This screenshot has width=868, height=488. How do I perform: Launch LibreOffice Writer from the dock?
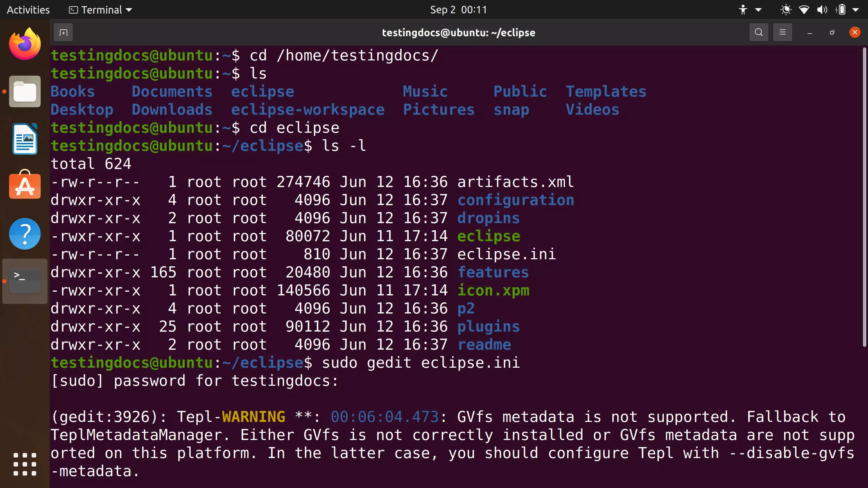click(24, 139)
